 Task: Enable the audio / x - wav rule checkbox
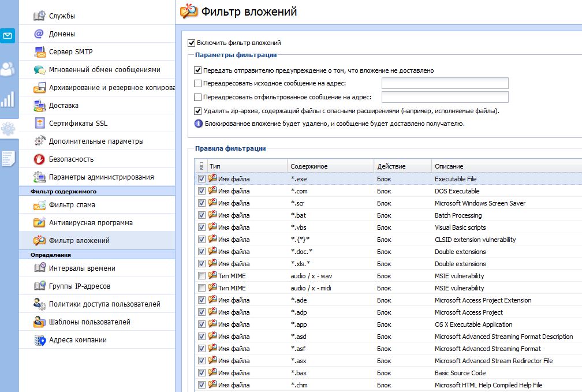(x=202, y=276)
